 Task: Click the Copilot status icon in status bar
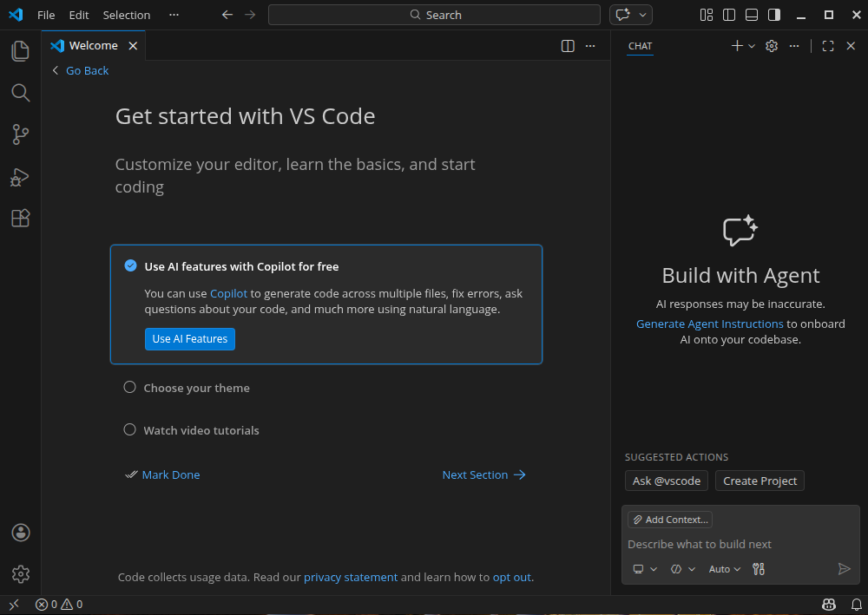(829, 605)
